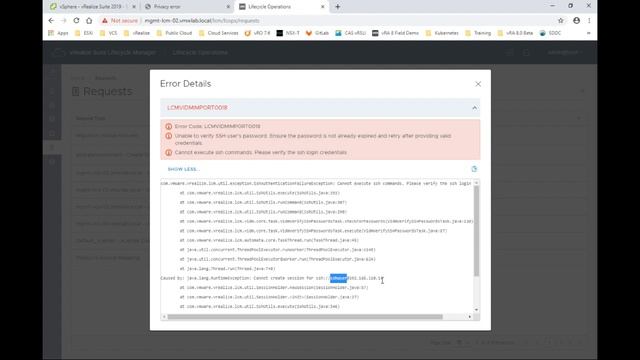Viewport: 640px width, 360px height.
Task: Open the browser home page
Action: [89, 20]
